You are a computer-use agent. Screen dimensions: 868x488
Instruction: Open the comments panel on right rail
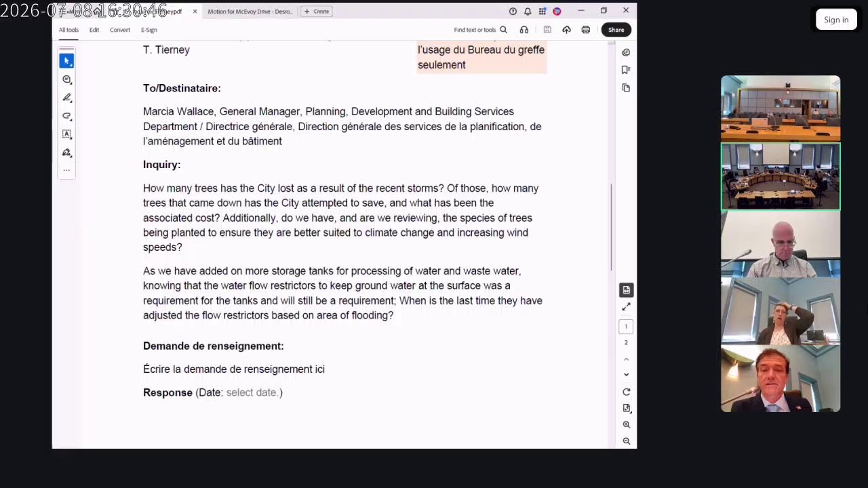(626, 52)
